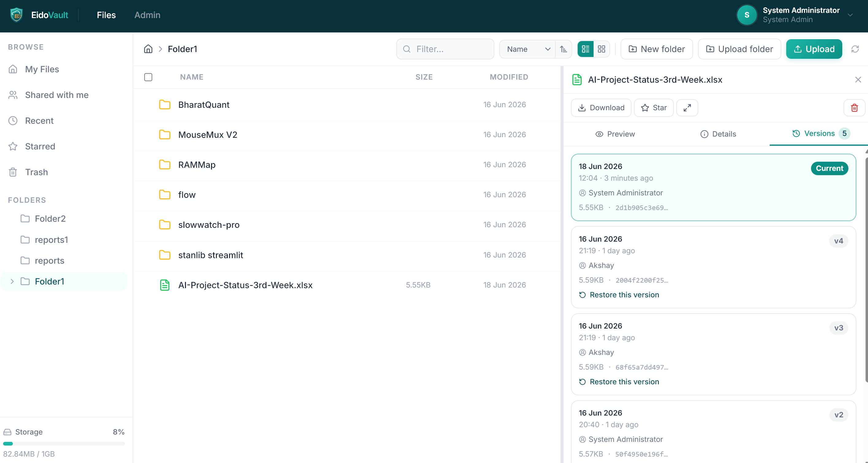This screenshot has width=868, height=463.
Task: Toggle the select-all checkbox
Action: click(x=148, y=77)
